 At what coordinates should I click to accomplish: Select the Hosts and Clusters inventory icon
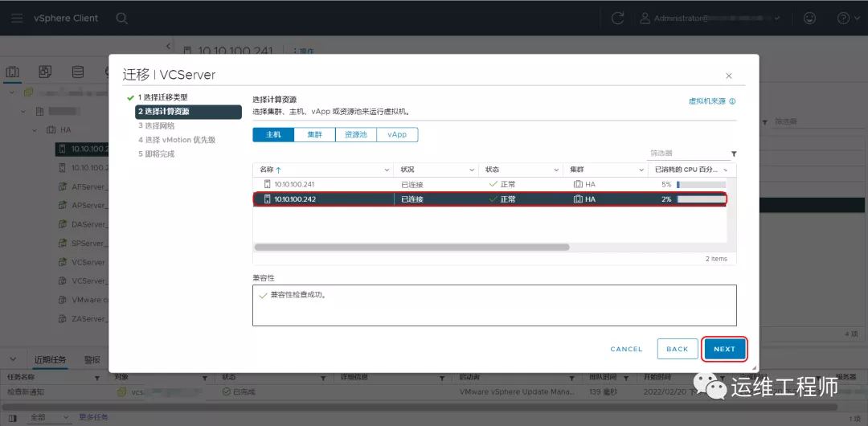point(13,72)
